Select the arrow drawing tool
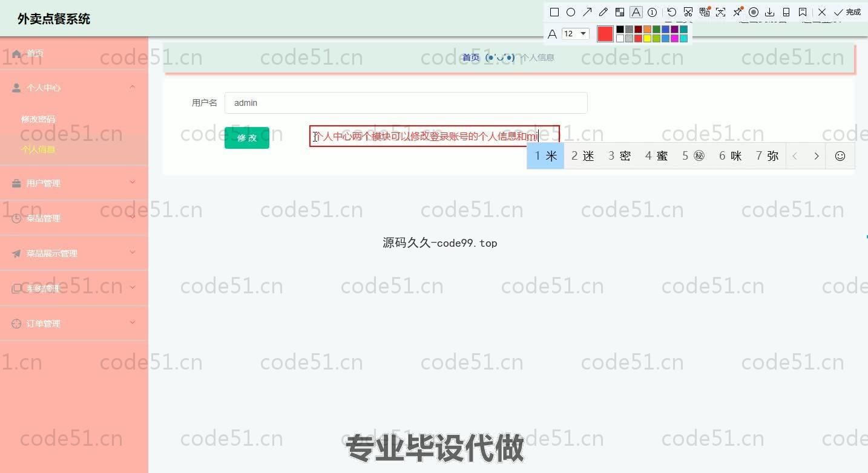The width and height of the screenshot is (868, 473). [x=587, y=12]
